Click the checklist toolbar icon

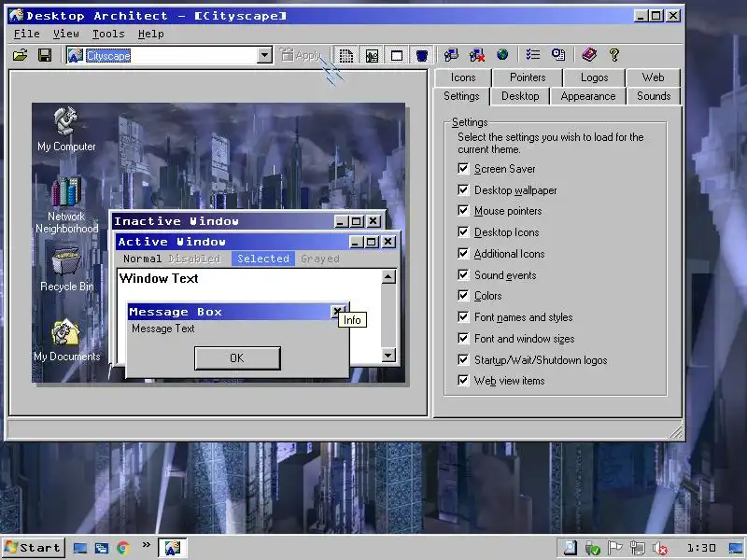pos(532,55)
